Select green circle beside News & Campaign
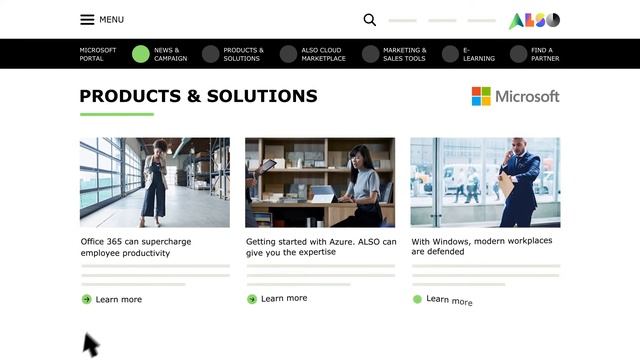Viewport: 640px width, 360px height. click(141, 54)
